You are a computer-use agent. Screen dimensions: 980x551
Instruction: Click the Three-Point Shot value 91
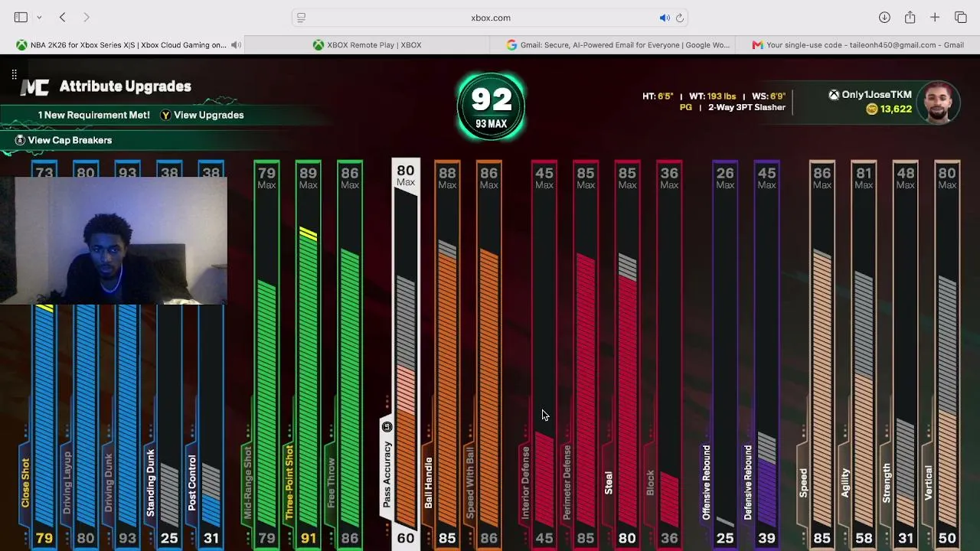click(x=308, y=539)
